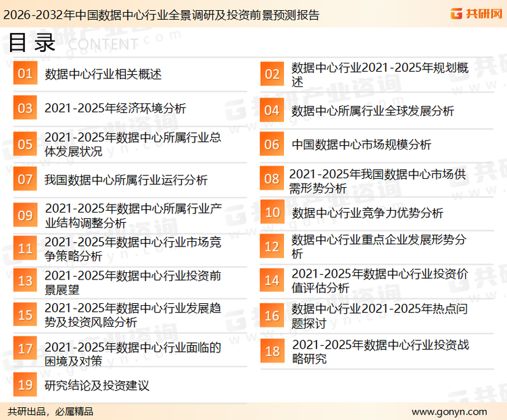The image size is (507, 420).
Task: Open chapter 2021-2025年数据中心所属行业总体发展状况
Action: (132, 144)
